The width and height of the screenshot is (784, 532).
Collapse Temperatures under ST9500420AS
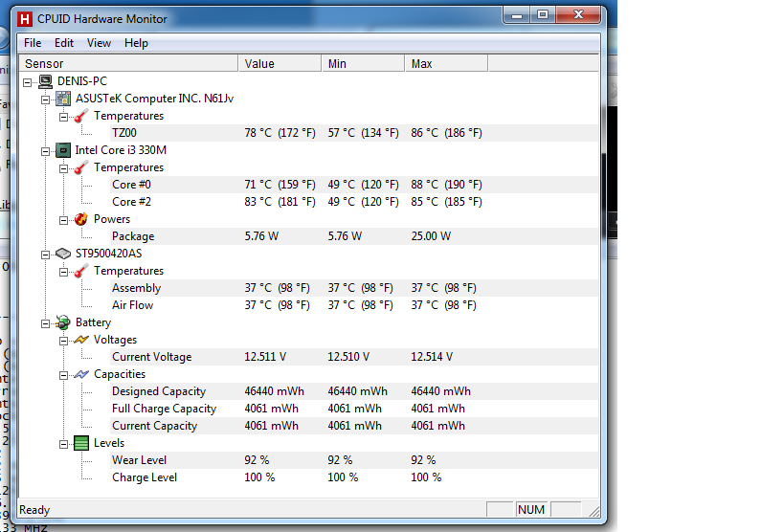(x=63, y=272)
